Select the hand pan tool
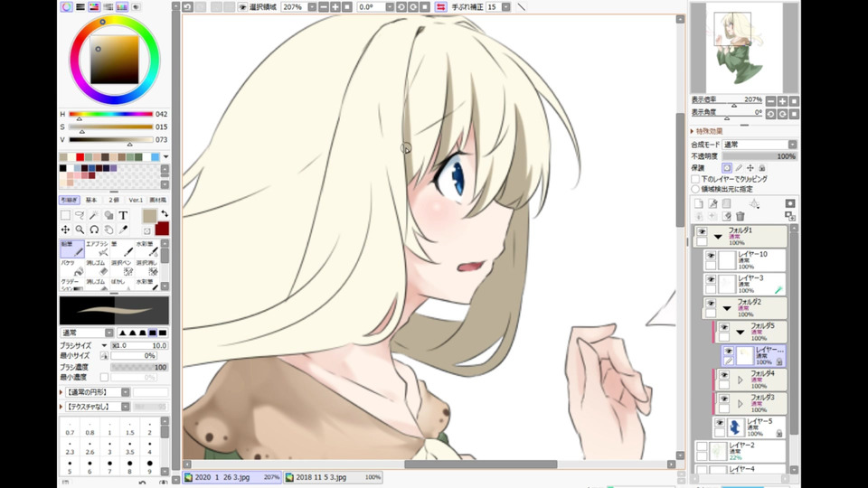 click(x=108, y=230)
